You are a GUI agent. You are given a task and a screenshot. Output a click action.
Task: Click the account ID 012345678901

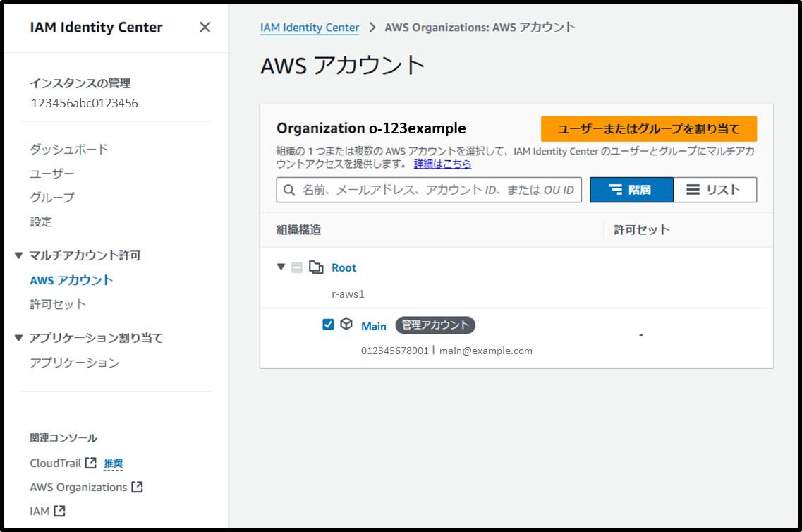pyautogui.click(x=395, y=351)
